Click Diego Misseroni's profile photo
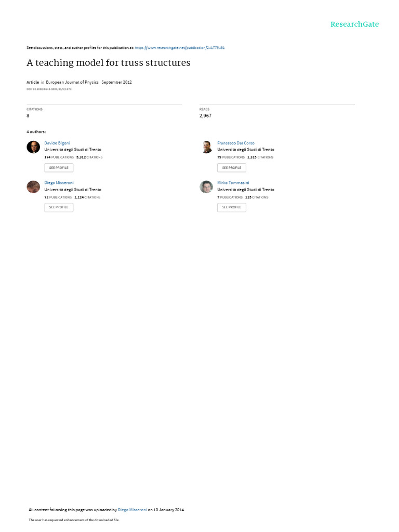 (33, 187)
